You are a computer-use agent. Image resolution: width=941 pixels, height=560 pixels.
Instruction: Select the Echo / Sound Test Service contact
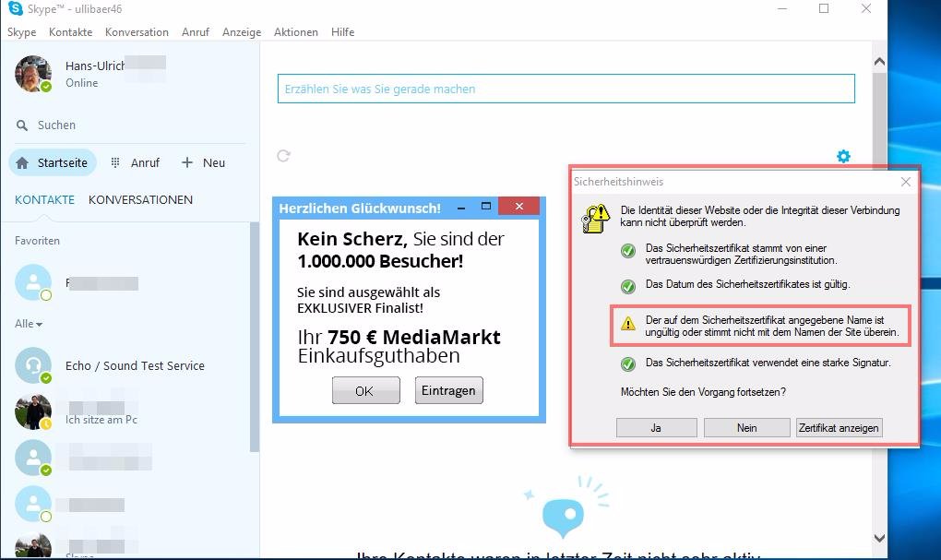[128, 365]
